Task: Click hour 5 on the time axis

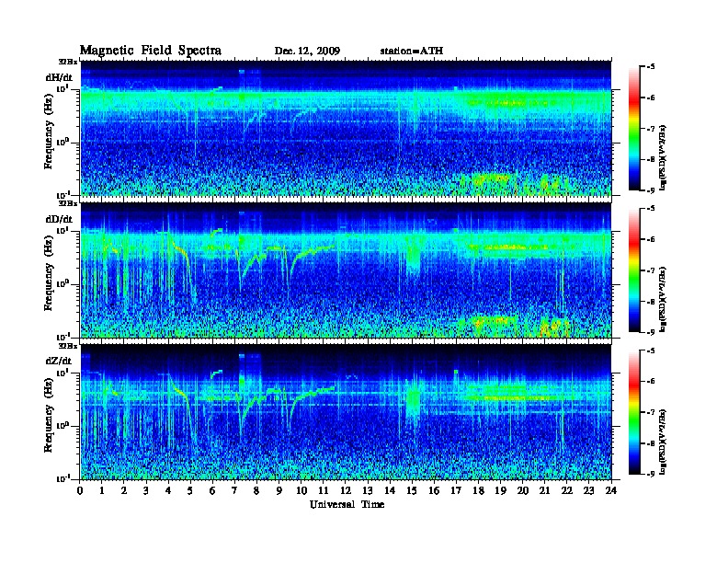Action: pyautogui.click(x=190, y=491)
